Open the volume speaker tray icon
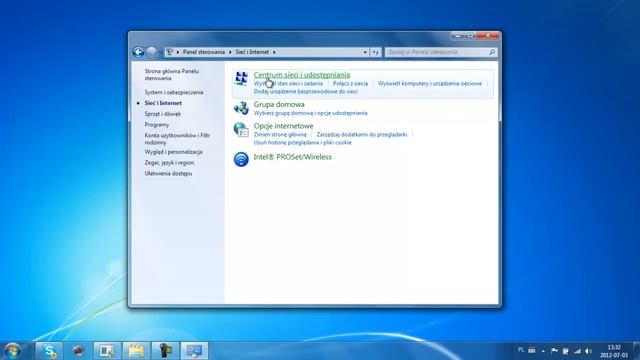The image size is (640, 360). coord(588,351)
